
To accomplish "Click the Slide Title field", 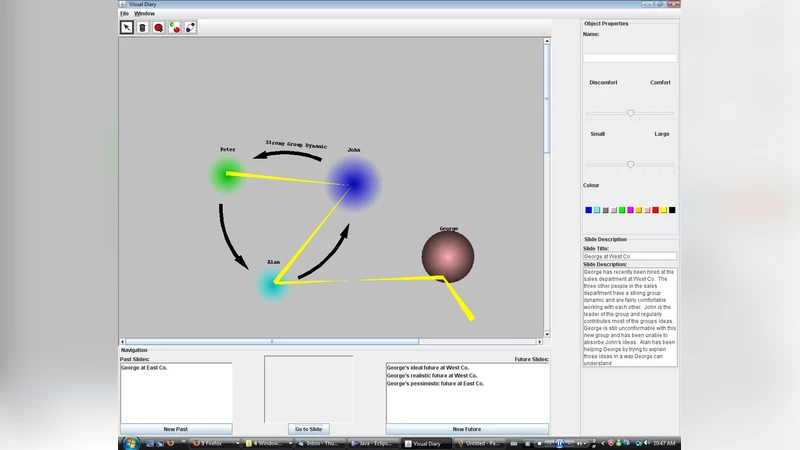I will coord(630,256).
